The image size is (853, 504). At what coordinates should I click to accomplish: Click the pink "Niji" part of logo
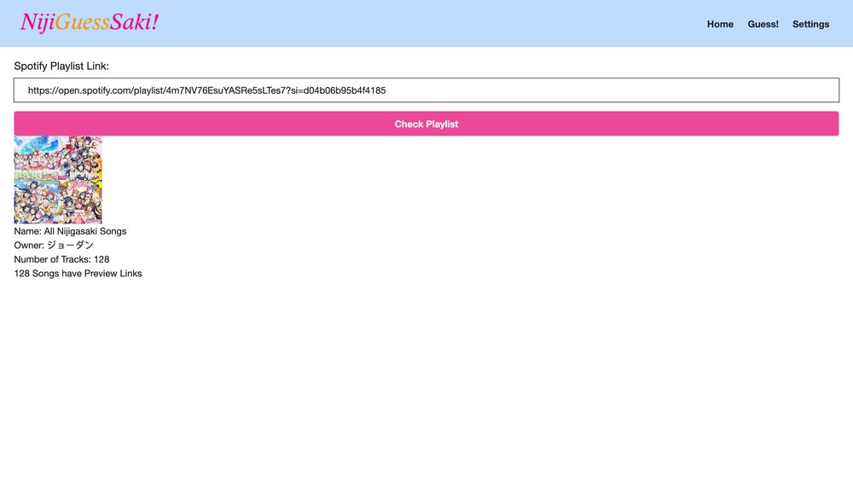point(37,23)
